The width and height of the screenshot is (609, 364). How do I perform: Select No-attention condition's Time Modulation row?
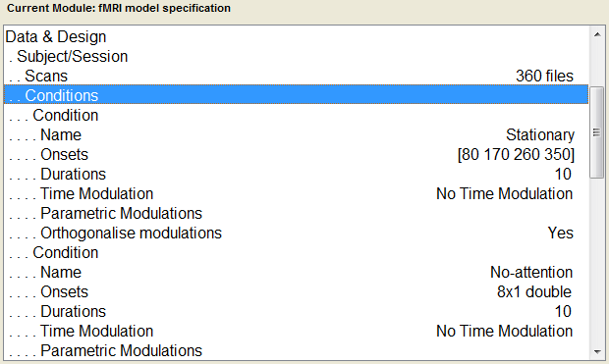coord(297,331)
